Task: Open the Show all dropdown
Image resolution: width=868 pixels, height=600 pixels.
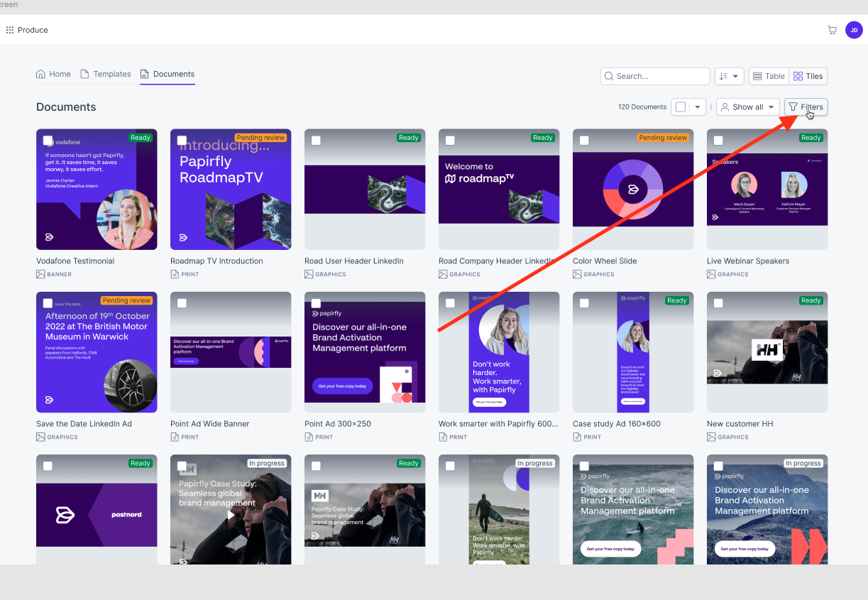Action: pos(748,107)
